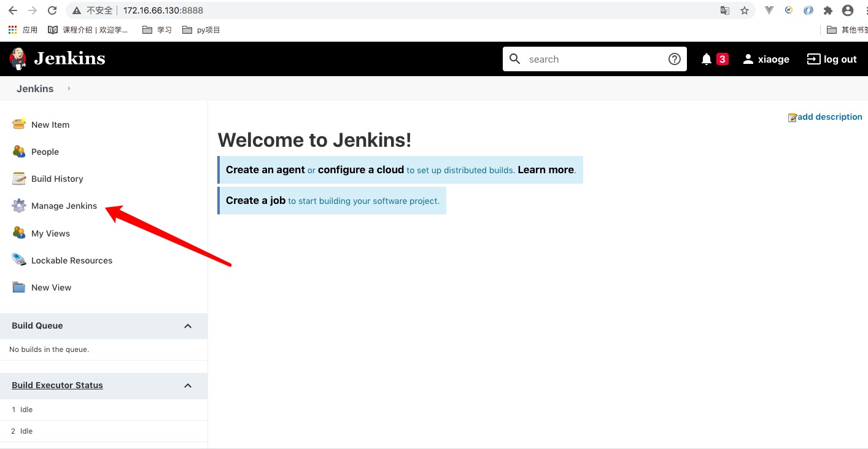Click the People sidebar icon

pos(19,151)
